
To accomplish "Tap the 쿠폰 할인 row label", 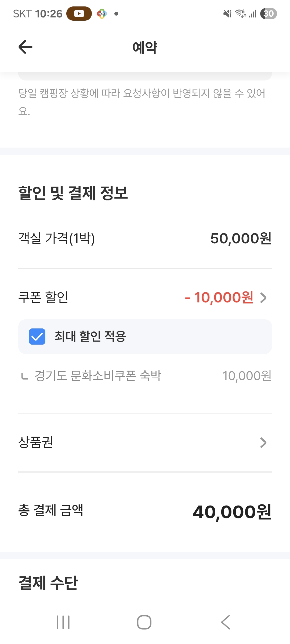I will [43, 298].
